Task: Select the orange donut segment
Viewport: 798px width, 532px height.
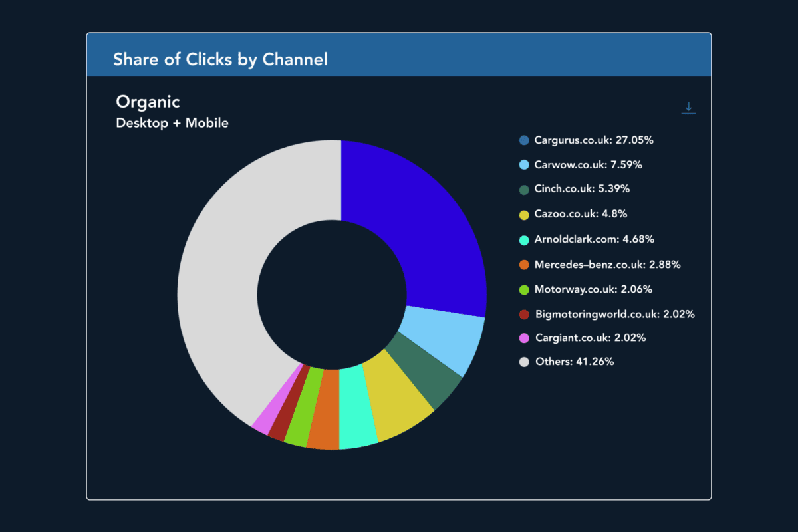Action: (324, 410)
